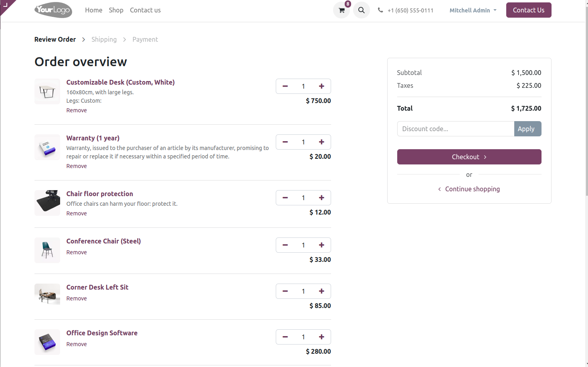Focus the Discount code input field
Image resolution: width=588 pixels, height=367 pixels.
455,129
